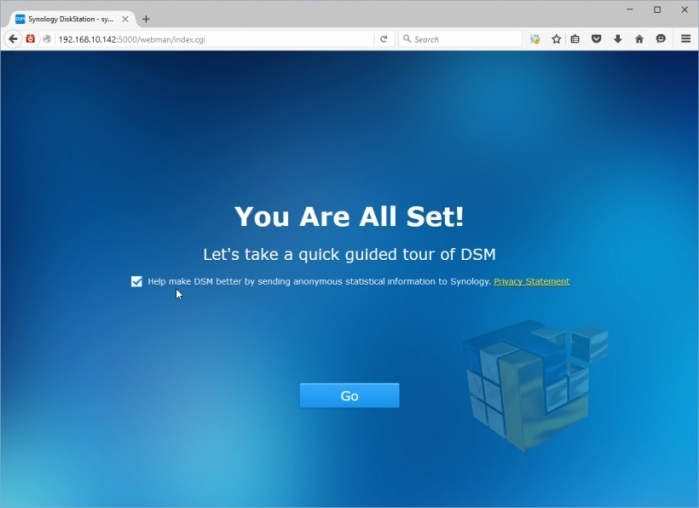
Task: Close the Synology DiskStation tab
Action: click(125, 19)
